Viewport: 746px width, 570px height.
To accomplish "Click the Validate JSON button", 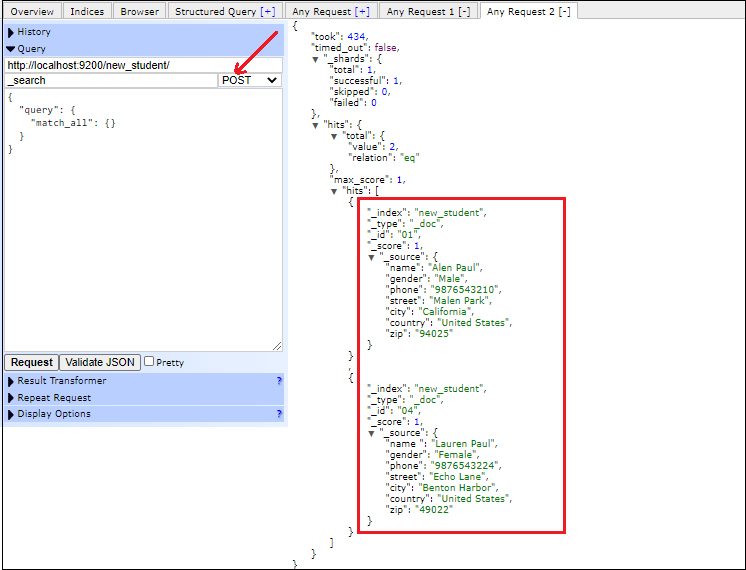I will [x=100, y=362].
